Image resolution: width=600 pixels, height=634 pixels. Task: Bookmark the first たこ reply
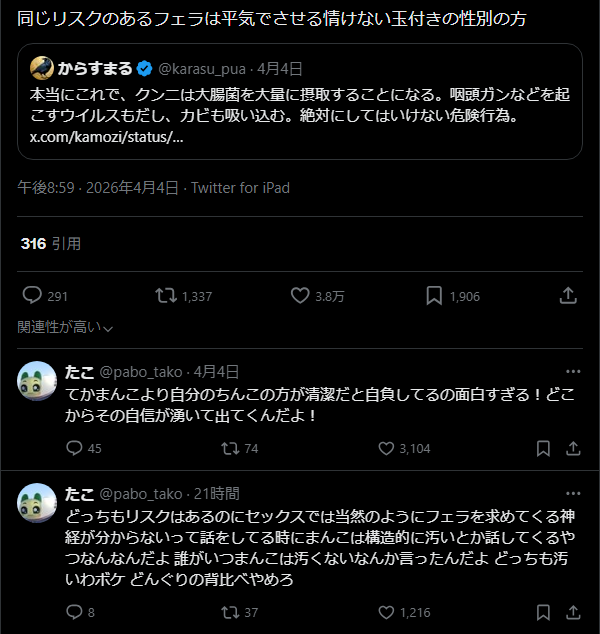(x=542, y=448)
